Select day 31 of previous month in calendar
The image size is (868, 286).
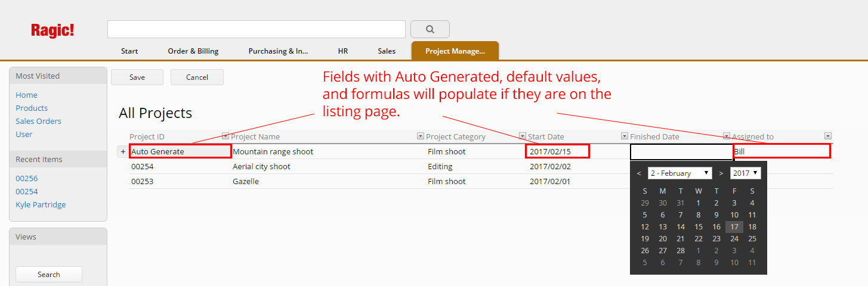[x=681, y=203]
